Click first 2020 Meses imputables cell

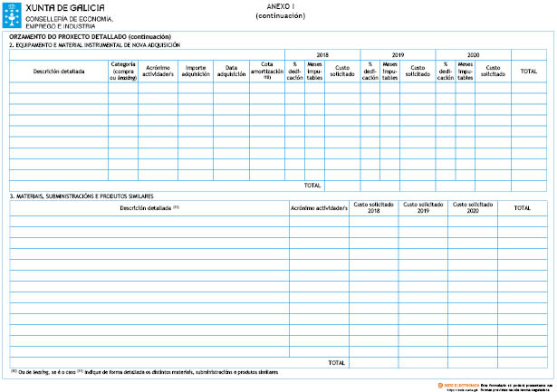(466, 88)
